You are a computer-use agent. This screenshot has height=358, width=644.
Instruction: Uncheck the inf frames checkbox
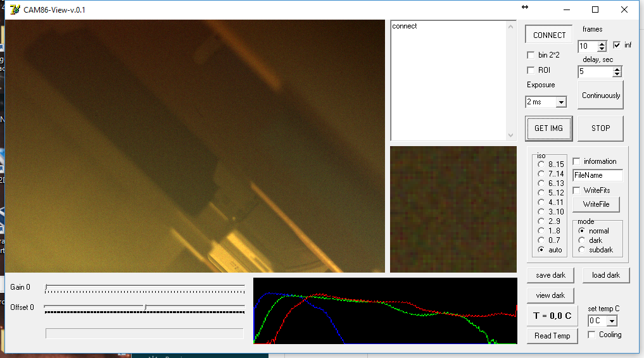[617, 45]
